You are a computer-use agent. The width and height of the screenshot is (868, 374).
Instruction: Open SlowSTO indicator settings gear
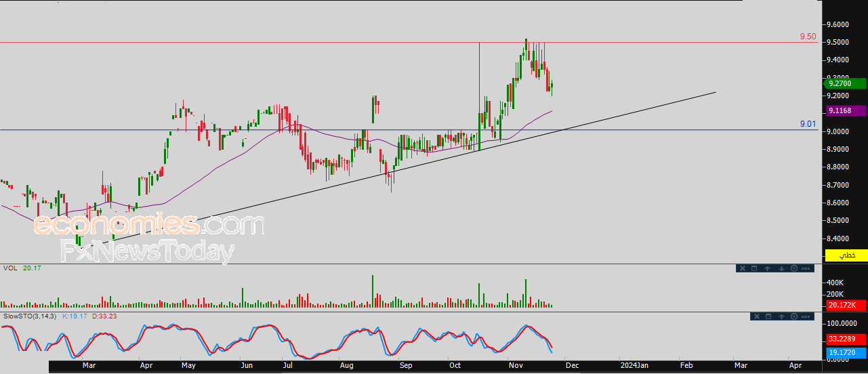(x=794, y=316)
